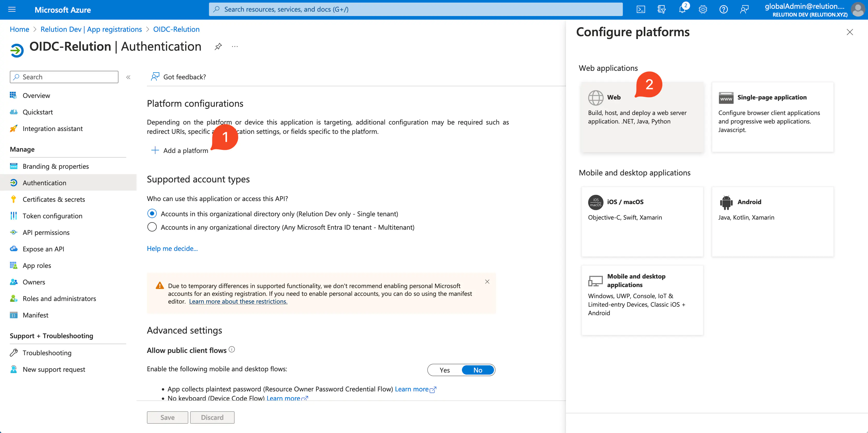
Task: Collapse the left sidebar with double chevron
Action: [128, 77]
